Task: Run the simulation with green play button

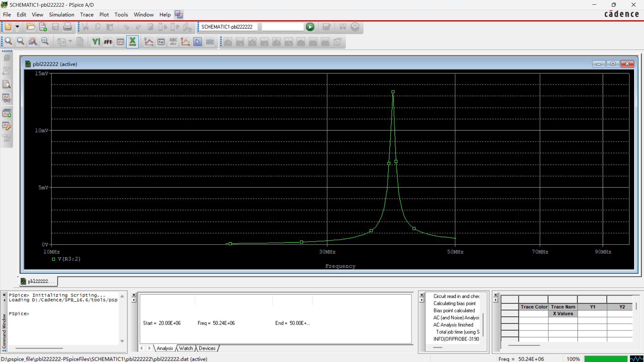Action: point(310,27)
